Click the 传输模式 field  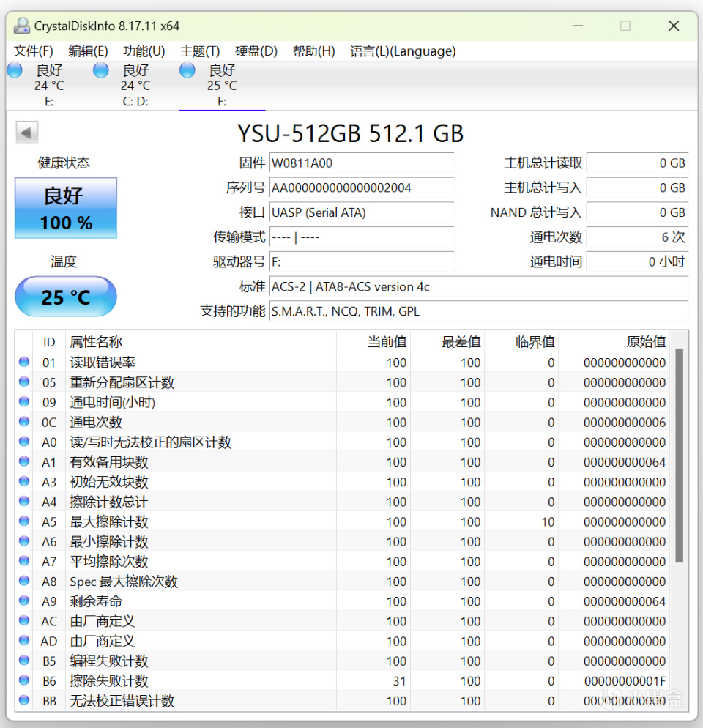point(362,237)
